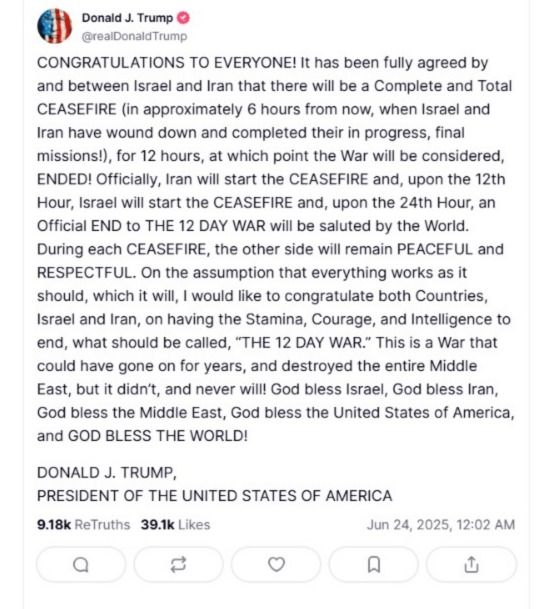Bookmark this post with the bookmark icon
Viewport: 536px width, 609px height.
(374, 564)
